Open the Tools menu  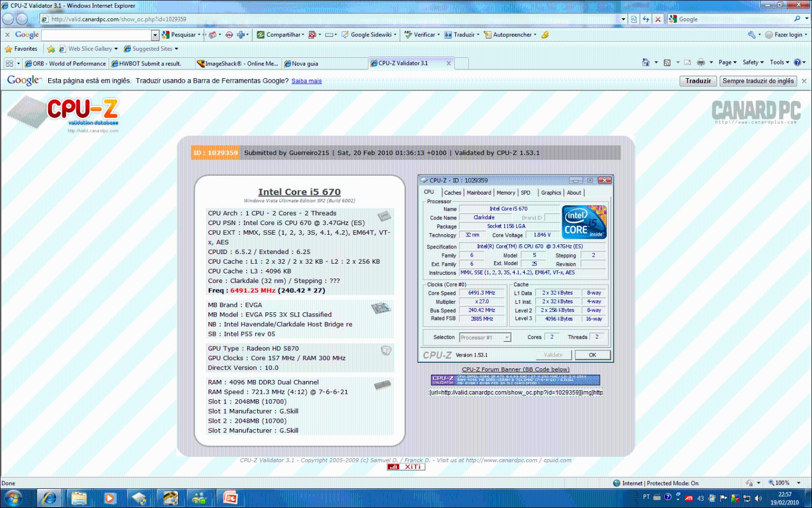point(780,62)
